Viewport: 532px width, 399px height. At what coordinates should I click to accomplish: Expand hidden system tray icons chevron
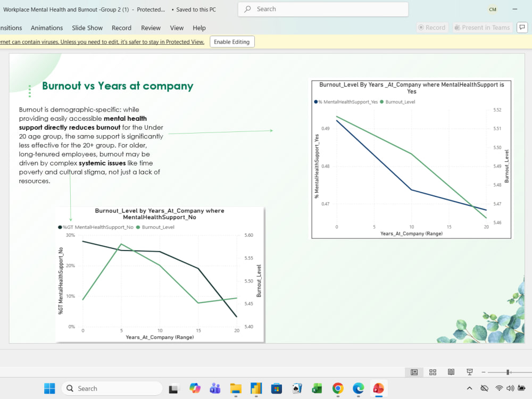(x=470, y=388)
